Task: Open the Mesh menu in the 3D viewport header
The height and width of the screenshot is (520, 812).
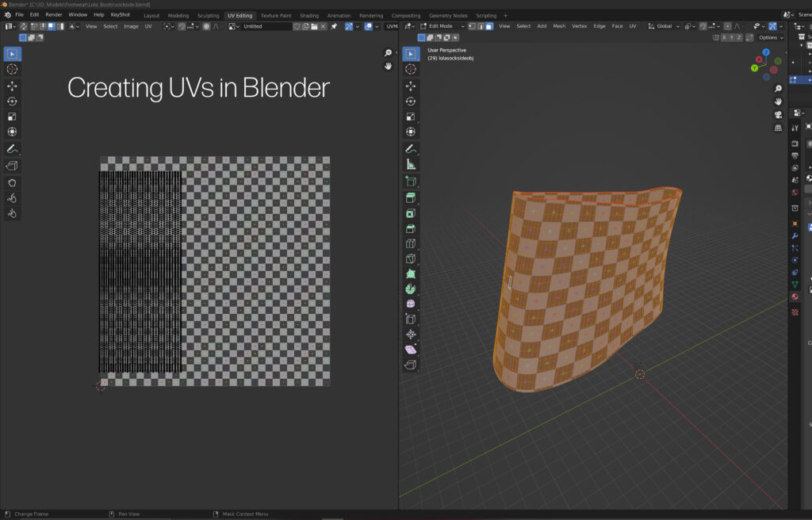Action: tap(559, 26)
